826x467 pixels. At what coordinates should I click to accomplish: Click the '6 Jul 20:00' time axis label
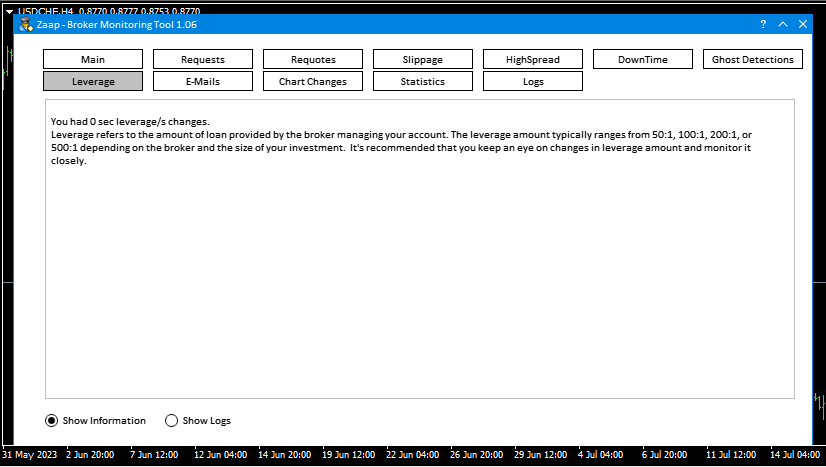click(664, 455)
